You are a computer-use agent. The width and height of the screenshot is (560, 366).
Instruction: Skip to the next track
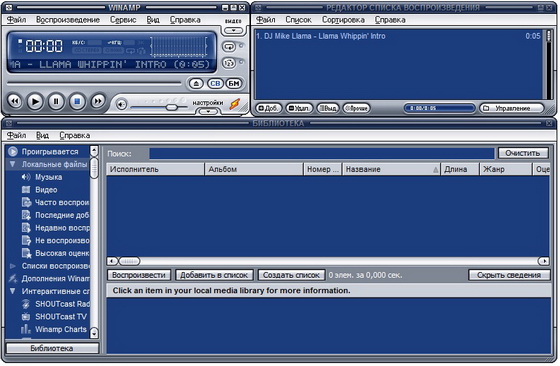[98, 101]
